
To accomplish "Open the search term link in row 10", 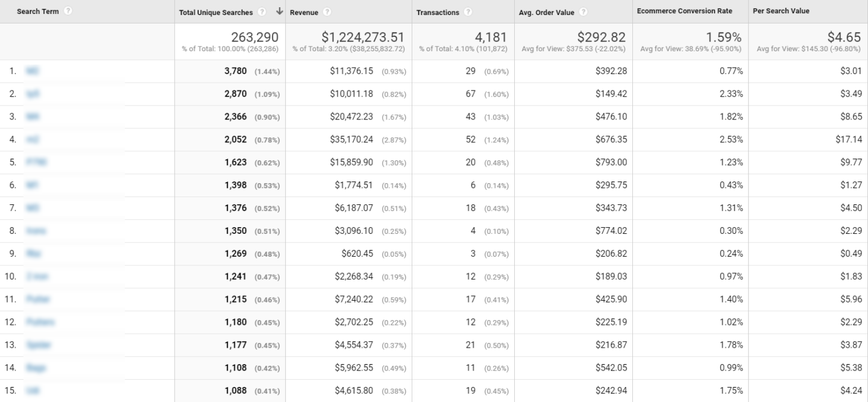I will point(37,277).
